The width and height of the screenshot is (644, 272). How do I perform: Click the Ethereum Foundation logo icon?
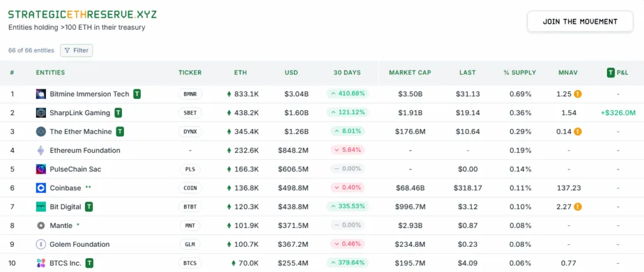(x=41, y=150)
